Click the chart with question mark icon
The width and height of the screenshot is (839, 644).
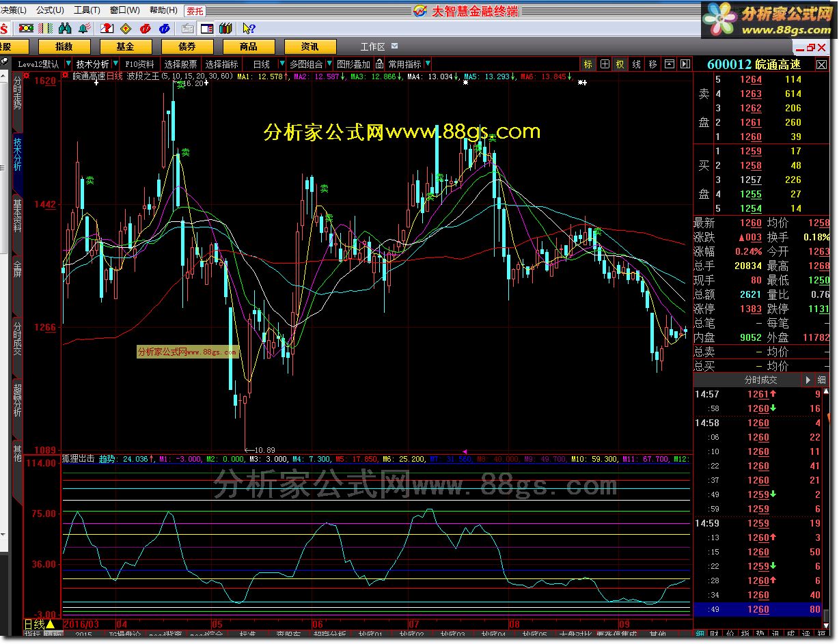tap(107, 29)
